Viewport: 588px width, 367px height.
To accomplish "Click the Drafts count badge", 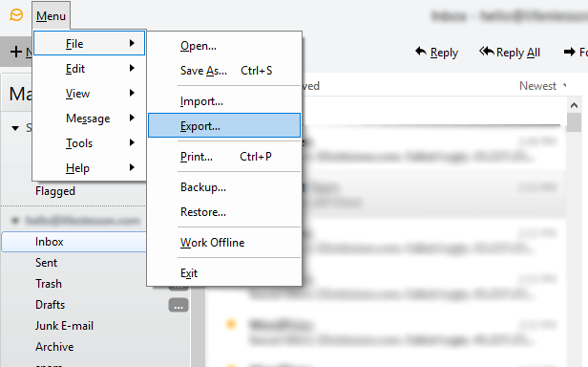I will point(178,306).
